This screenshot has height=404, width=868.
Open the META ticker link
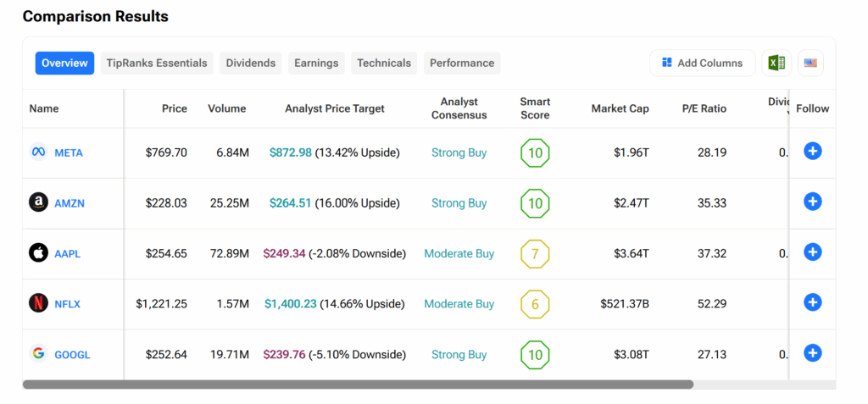tap(69, 153)
